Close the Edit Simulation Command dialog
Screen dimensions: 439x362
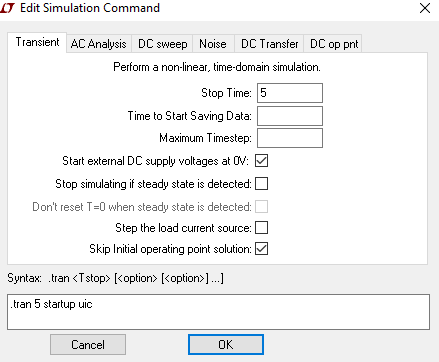(425, 8)
